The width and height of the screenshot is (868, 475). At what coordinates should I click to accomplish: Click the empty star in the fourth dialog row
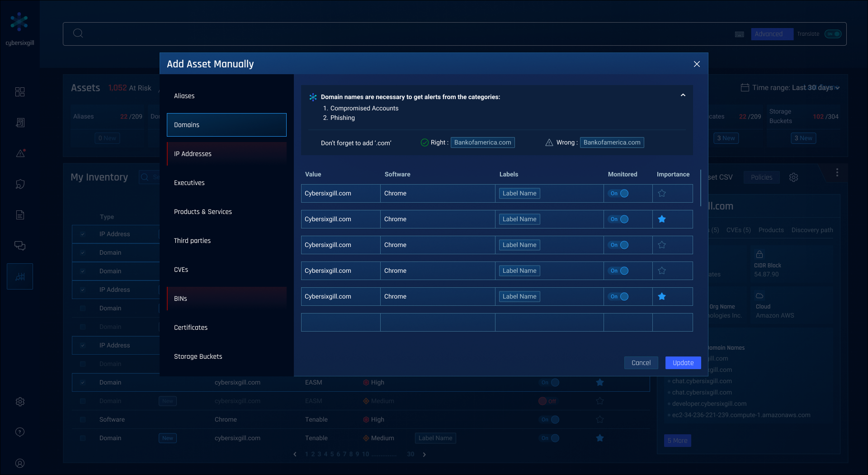(662, 271)
